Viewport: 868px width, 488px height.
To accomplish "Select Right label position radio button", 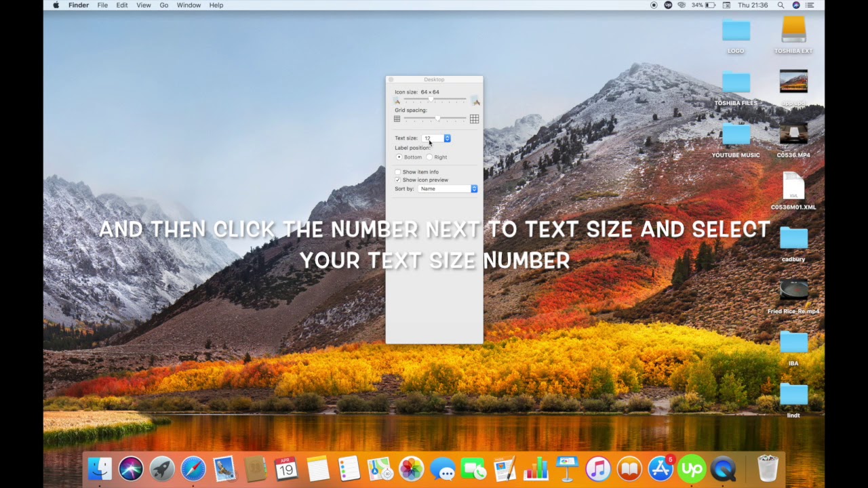I will click(x=429, y=157).
